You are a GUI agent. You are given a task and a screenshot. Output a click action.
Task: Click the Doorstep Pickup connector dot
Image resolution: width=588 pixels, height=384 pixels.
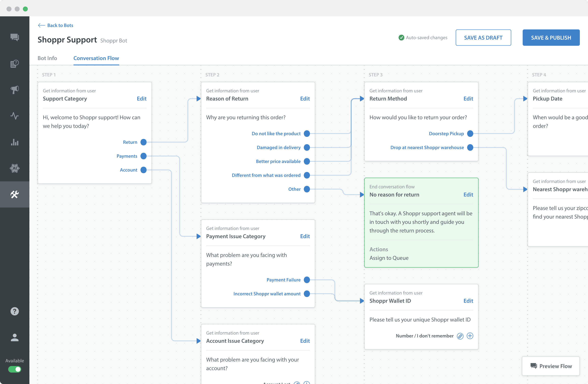470,133
